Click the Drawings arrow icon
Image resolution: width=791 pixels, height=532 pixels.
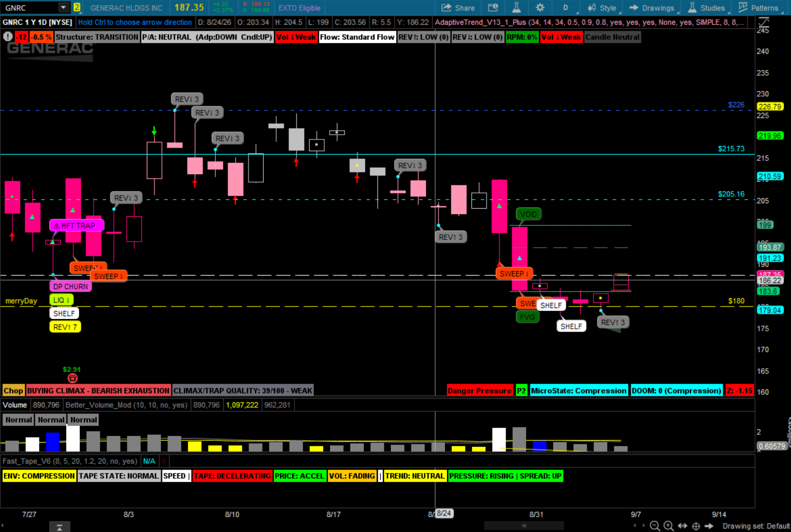click(x=634, y=8)
